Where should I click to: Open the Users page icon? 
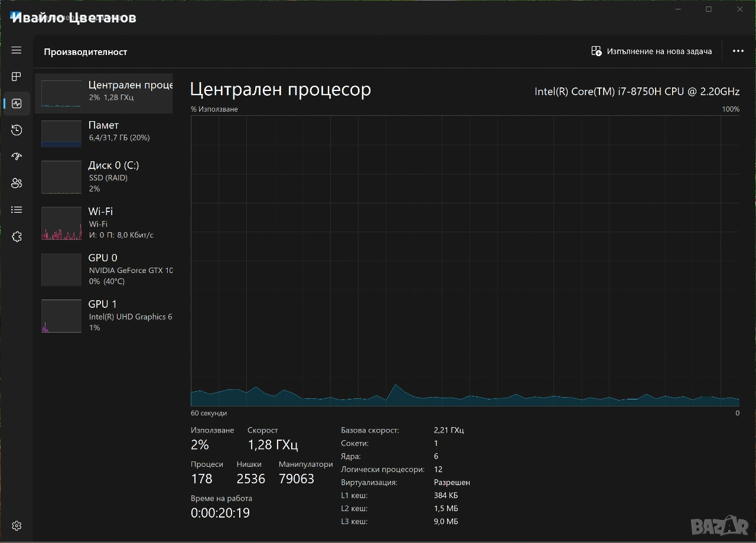point(17,183)
